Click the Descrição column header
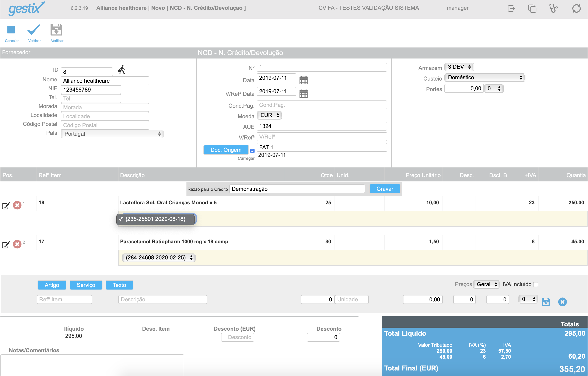 (x=132, y=175)
